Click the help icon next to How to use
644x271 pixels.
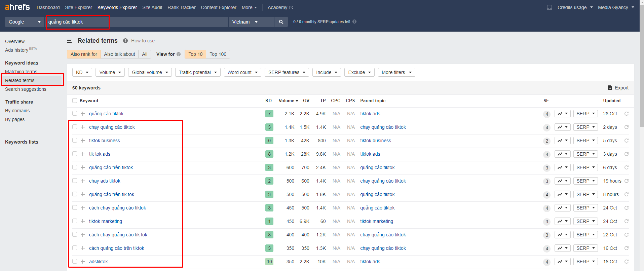pyautogui.click(x=125, y=41)
